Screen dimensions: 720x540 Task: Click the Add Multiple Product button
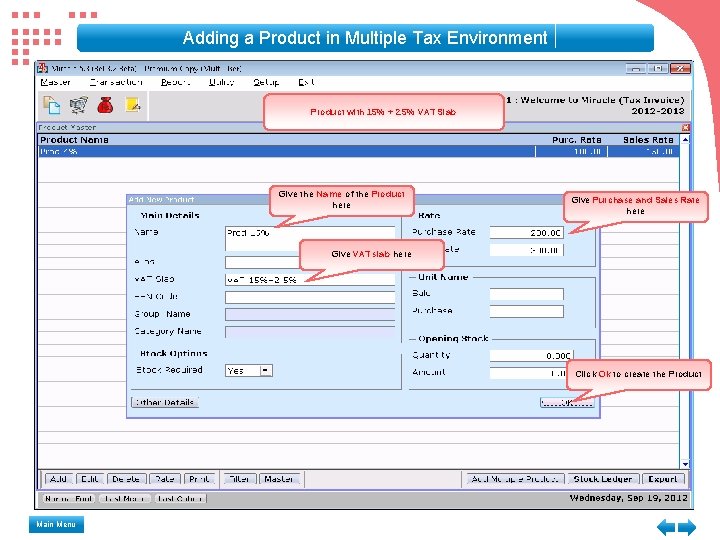[515, 479]
